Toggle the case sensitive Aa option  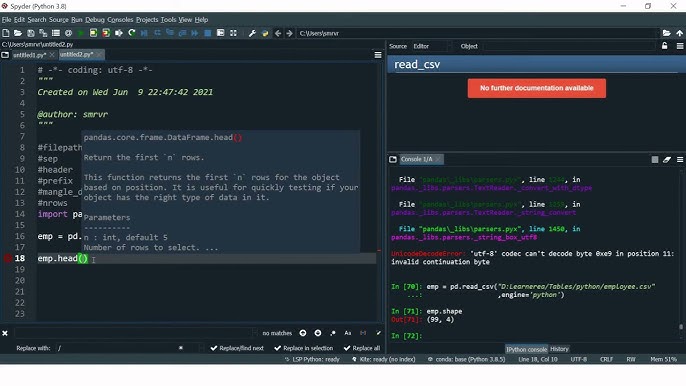coord(348,333)
